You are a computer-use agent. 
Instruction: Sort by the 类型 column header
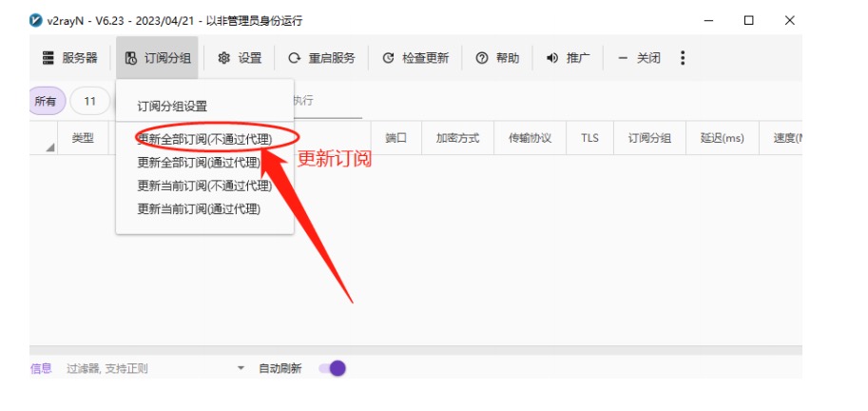coord(83,138)
